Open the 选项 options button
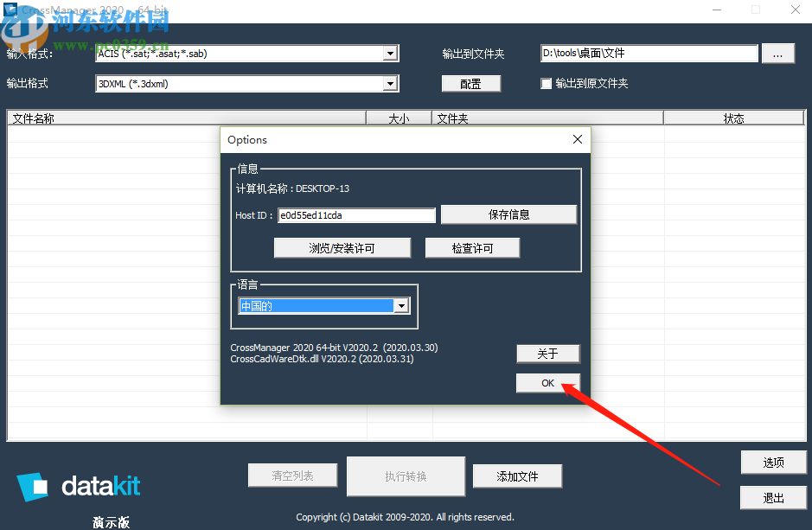Image resolution: width=812 pixels, height=530 pixels. tap(773, 462)
